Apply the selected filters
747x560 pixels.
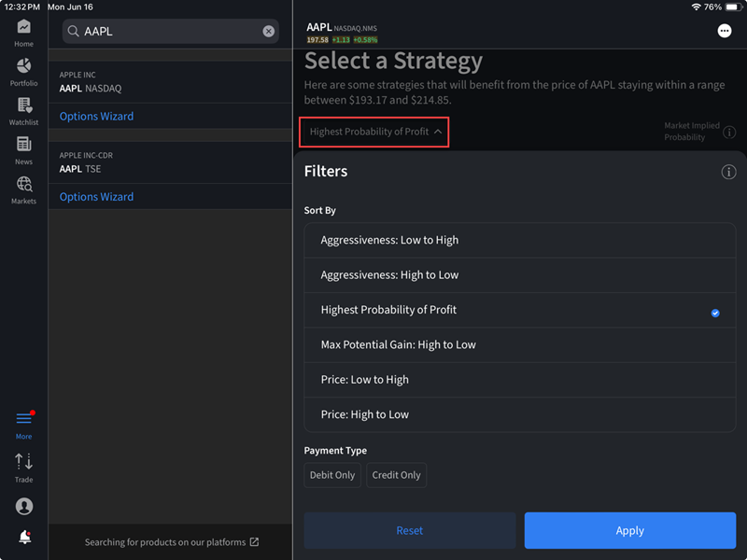click(629, 530)
